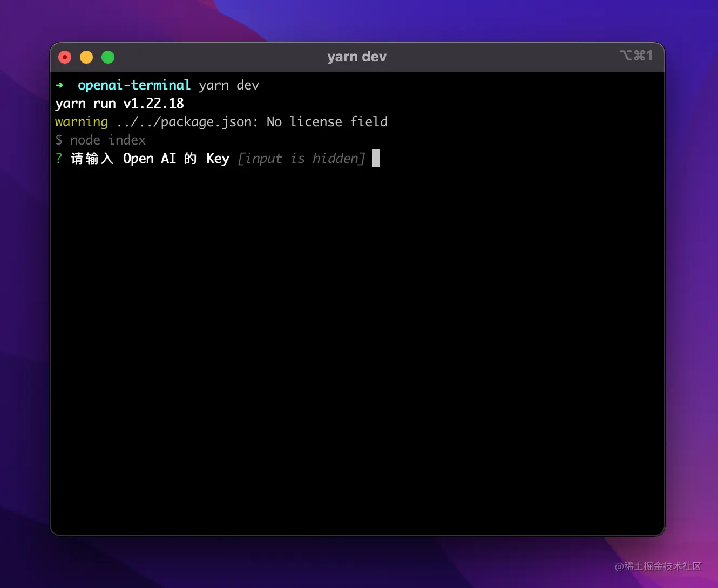The width and height of the screenshot is (718, 588).
Task: Focus the hidden key input cursor
Action: tap(376, 158)
